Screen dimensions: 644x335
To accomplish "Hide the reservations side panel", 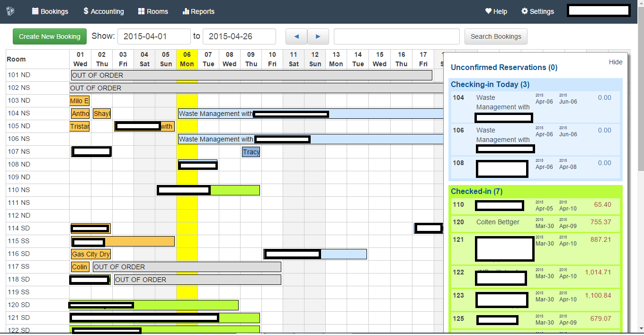I will coord(616,62).
